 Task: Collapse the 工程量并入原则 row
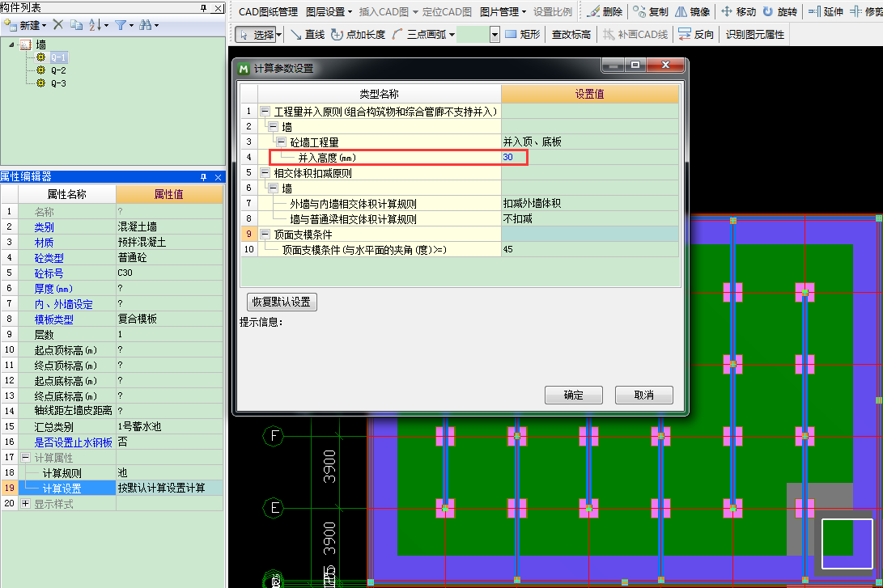[x=265, y=111]
